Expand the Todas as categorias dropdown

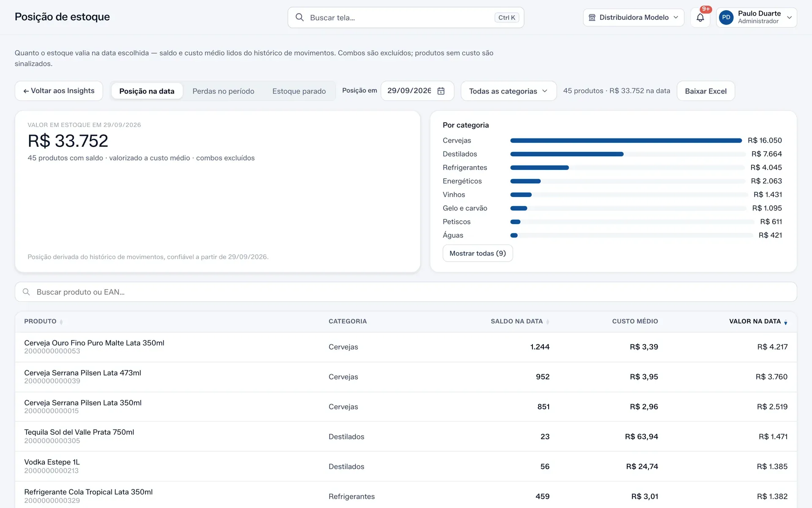509,91
